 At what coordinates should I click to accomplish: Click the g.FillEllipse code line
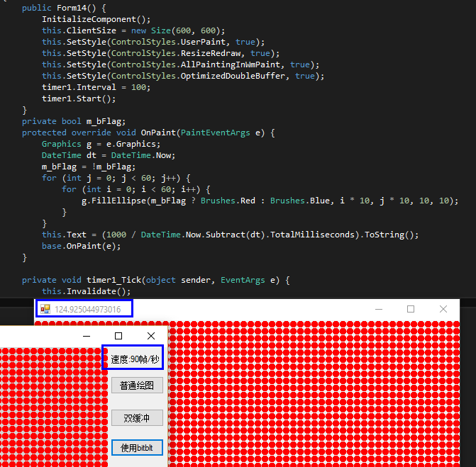(x=270, y=201)
